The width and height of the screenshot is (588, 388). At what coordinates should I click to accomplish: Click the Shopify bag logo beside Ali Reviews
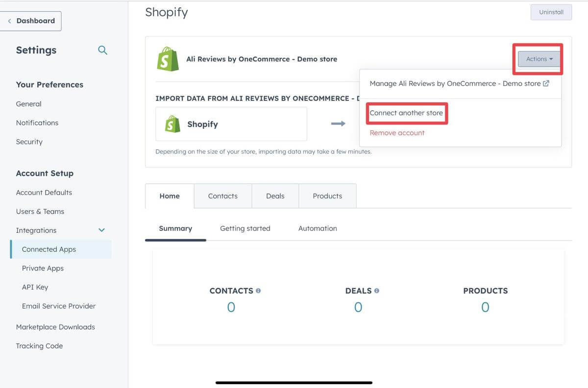coord(168,59)
